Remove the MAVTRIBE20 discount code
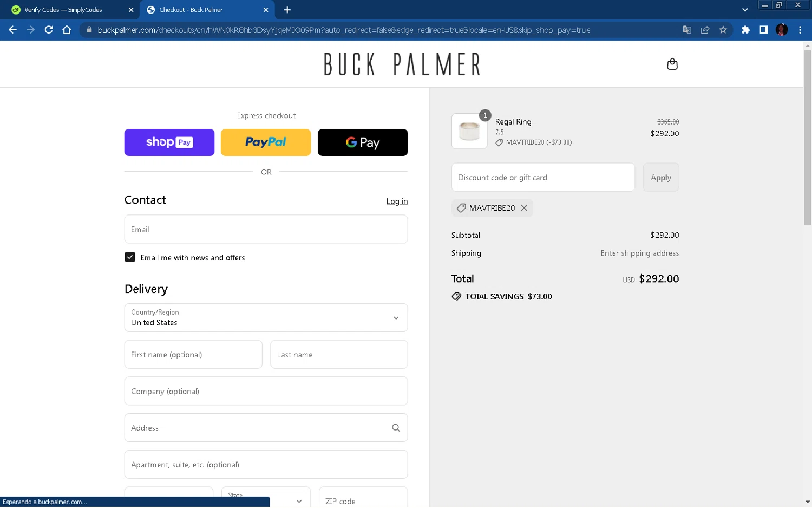The width and height of the screenshot is (812, 508). [x=524, y=208]
